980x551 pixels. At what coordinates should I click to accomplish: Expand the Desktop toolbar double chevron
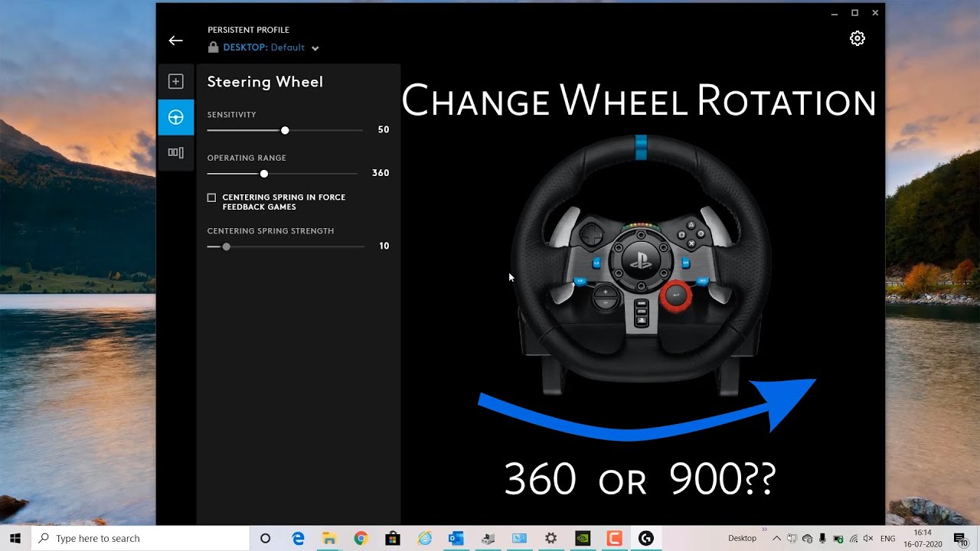coord(764,528)
